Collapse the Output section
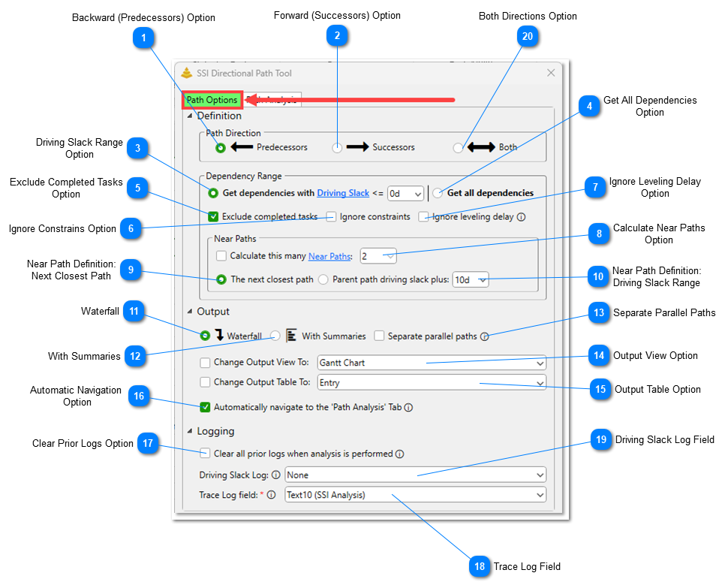Screen dimensions: 728x585 [x=189, y=312]
